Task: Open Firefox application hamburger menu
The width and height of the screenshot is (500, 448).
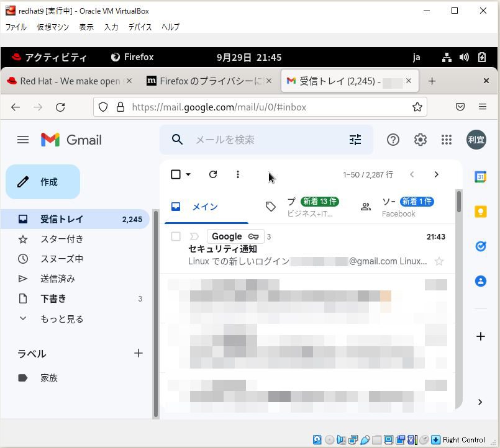Action: coord(483,107)
